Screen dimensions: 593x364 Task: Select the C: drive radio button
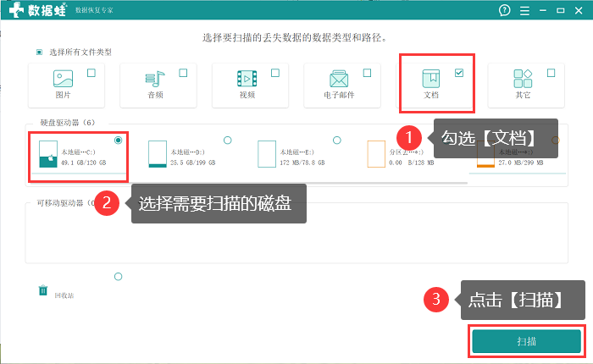click(x=119, y=141)
